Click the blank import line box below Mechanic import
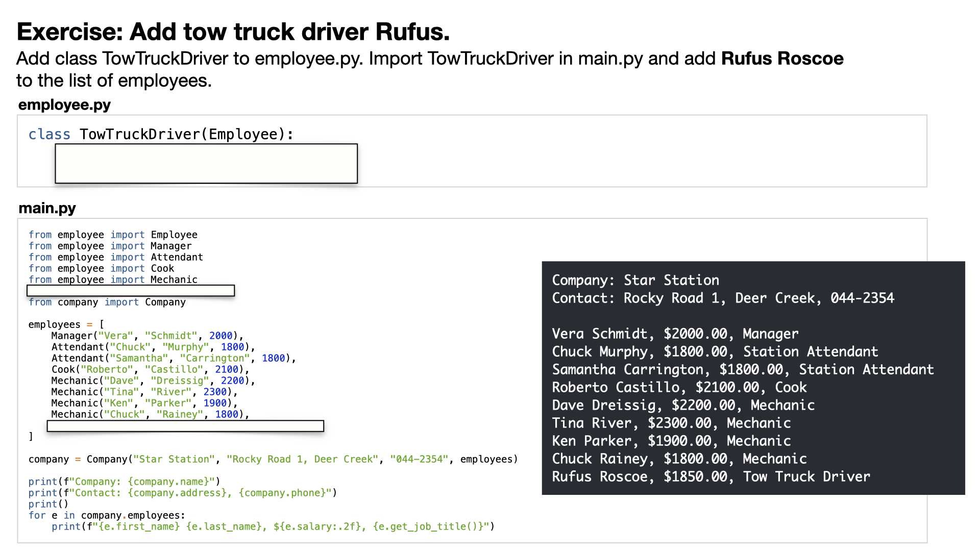This screenshot has width=980, height=551. (x=131, y=291)
